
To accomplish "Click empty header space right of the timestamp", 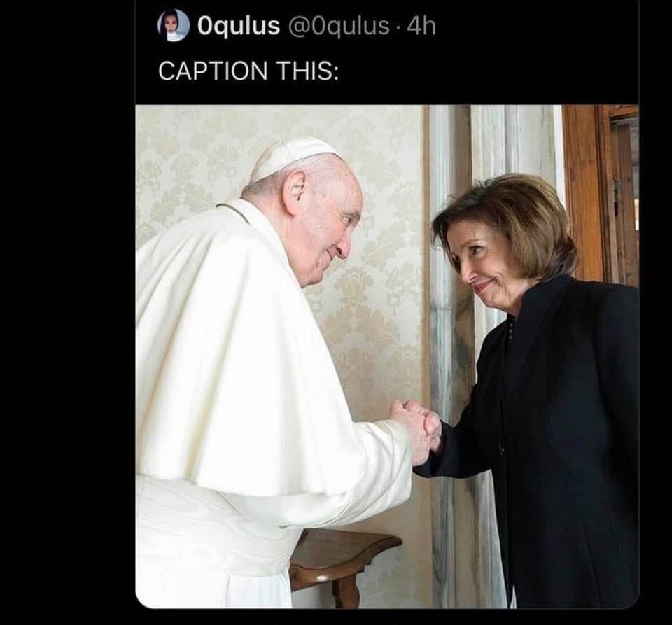I will (x=539, y=27).
